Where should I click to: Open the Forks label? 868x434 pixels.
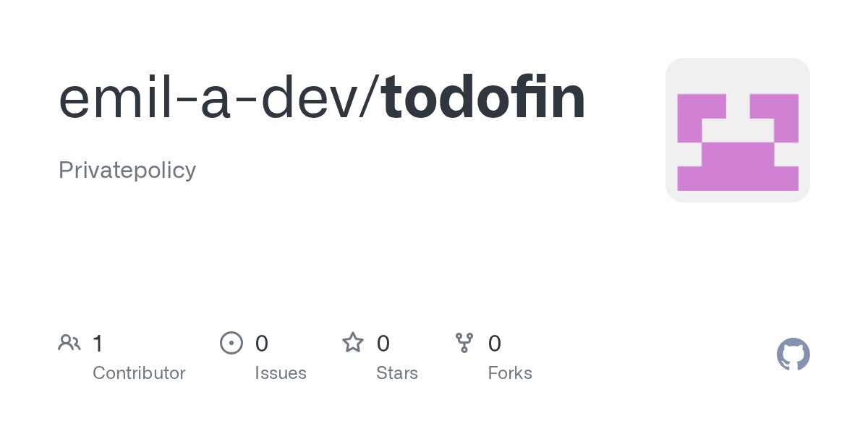pyautogui.click(x=510, y=373)
